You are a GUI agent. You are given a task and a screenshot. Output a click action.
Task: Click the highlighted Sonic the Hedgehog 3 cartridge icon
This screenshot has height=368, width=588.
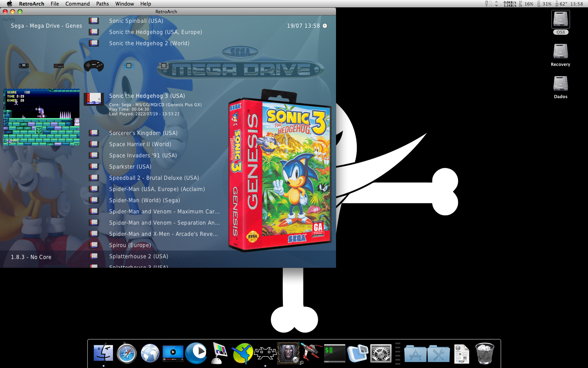coord(94,99)
